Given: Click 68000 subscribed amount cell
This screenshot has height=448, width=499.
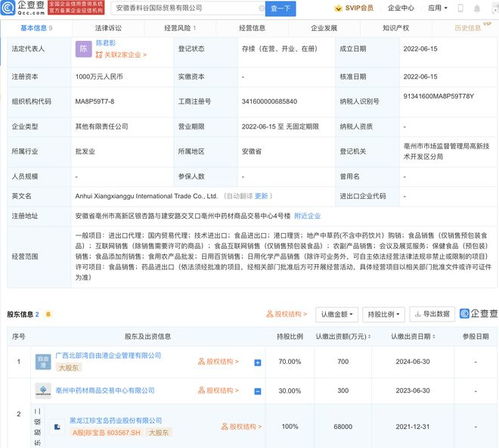Looking at the screenshot, I should coord(343,427).
